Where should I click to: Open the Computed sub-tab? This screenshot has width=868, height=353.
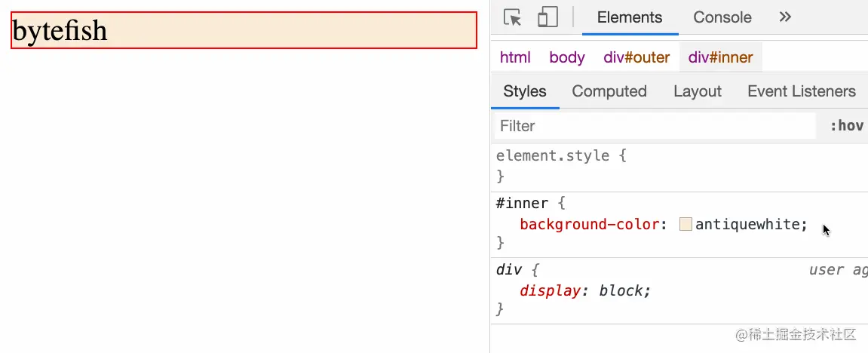[x=609, y=91]
